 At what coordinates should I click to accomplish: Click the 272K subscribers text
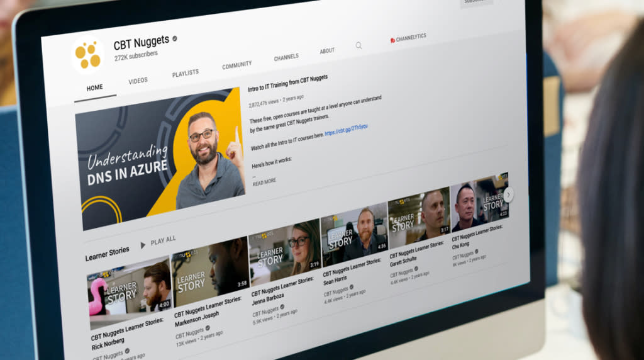coord(136,56)
